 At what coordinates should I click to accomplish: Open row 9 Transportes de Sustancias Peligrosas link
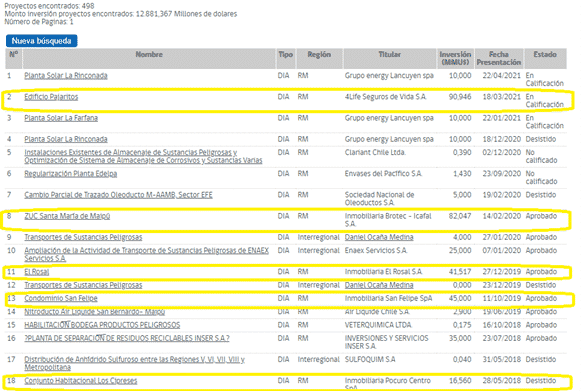pos(83,237)
